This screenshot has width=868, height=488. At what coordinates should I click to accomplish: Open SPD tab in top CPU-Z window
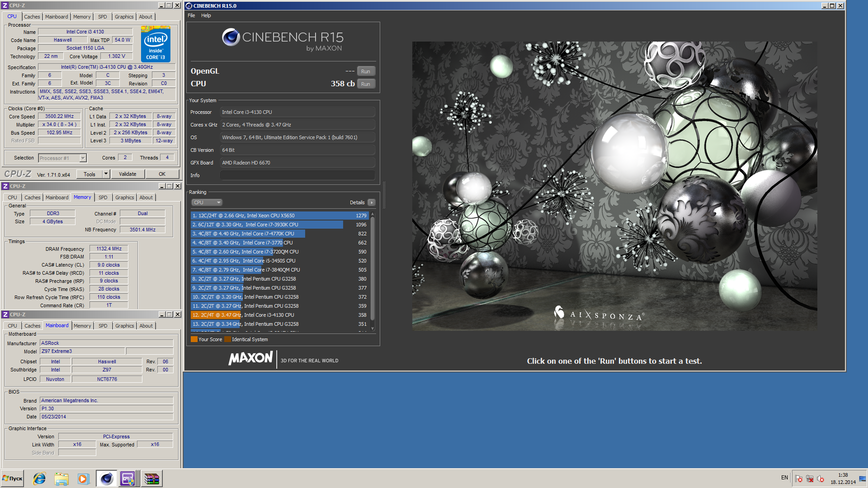(x=103, y=17)
